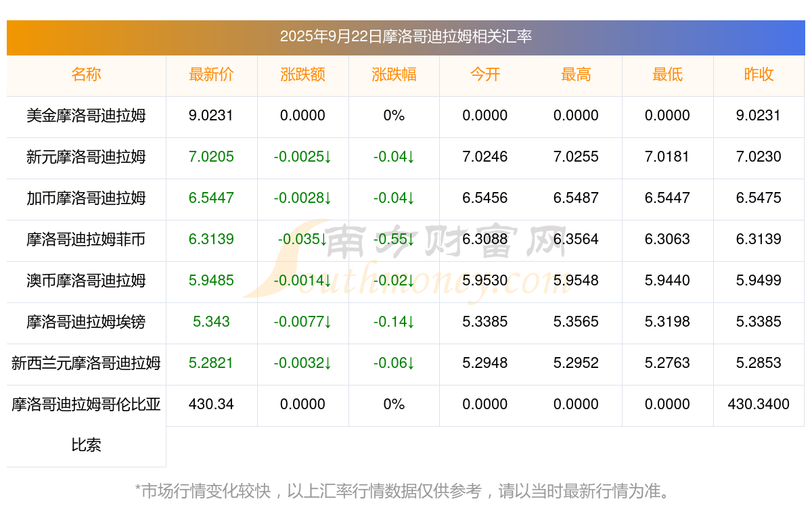
Task: Select the 名称 column header
Action: coord(86,74)
